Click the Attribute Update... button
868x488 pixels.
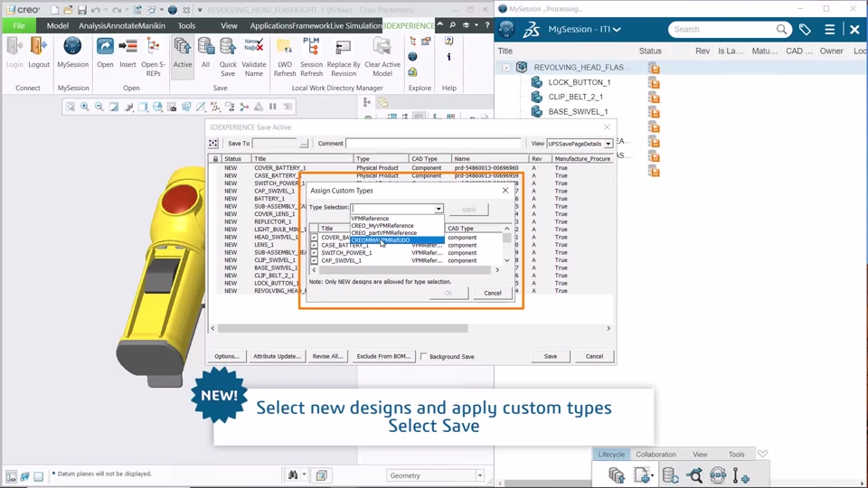click(277, 356)
